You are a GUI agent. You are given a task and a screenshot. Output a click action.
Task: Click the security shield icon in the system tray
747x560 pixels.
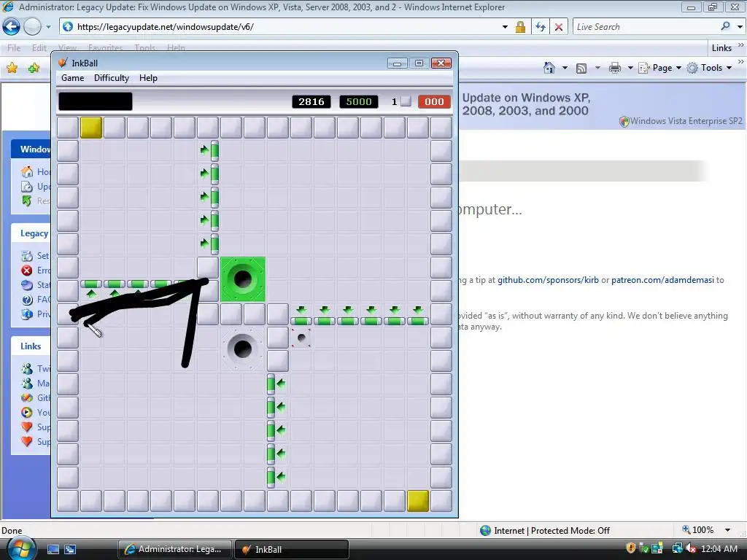[x=631, y=548]
